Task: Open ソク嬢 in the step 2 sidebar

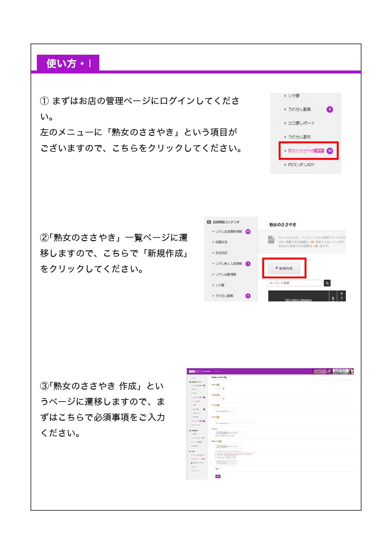Action: coord(220,285)
